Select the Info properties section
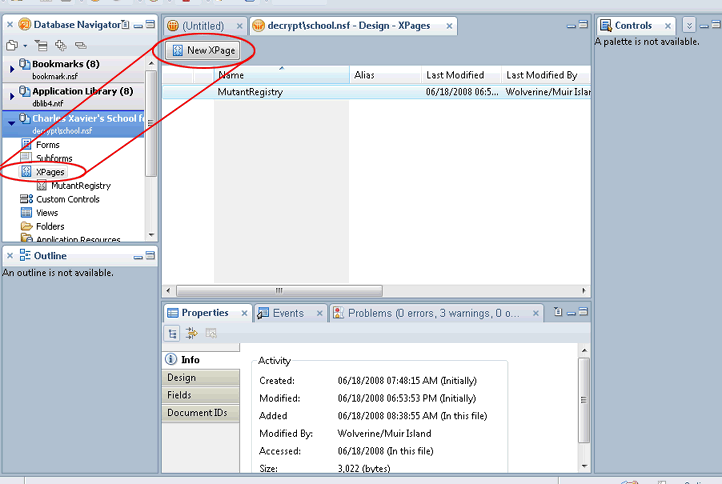This screenshot has height=484, width=722. 201,360
